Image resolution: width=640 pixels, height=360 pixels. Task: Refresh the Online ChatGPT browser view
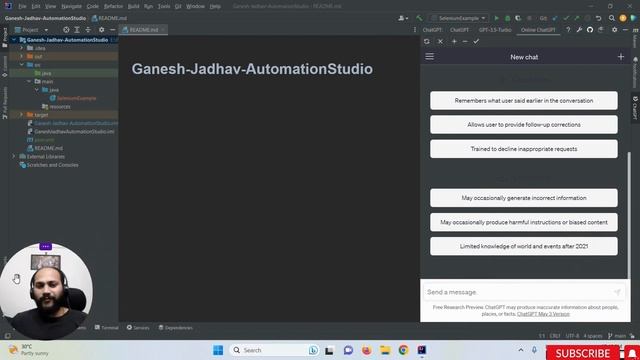(x=427, y=41)
